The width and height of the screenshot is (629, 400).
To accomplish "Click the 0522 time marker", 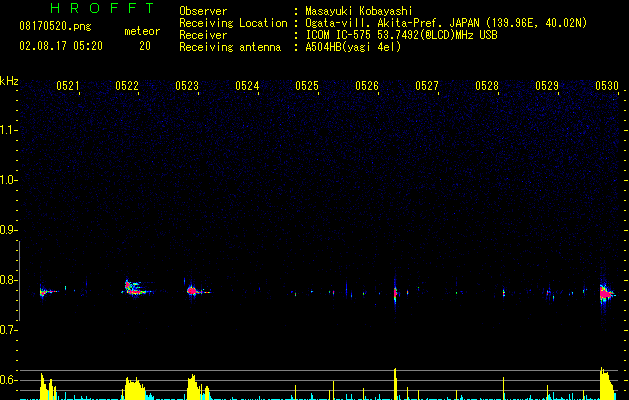I will [127, 86].
